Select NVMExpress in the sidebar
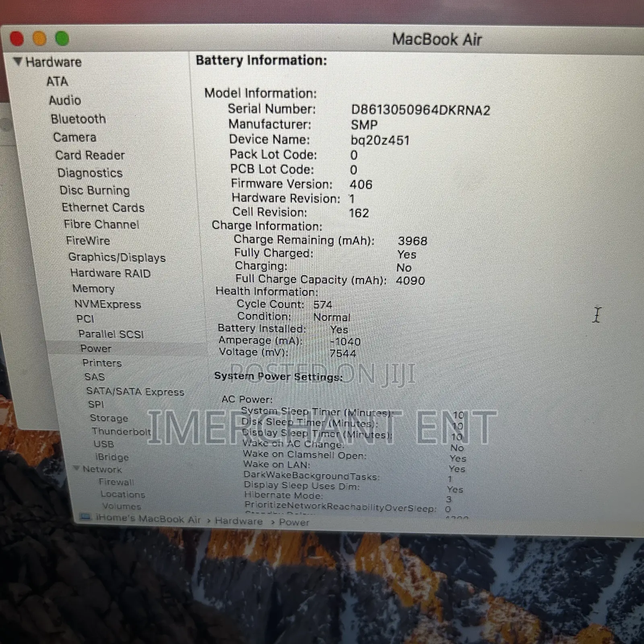644x644 pixels. click(x=107, y=304)
